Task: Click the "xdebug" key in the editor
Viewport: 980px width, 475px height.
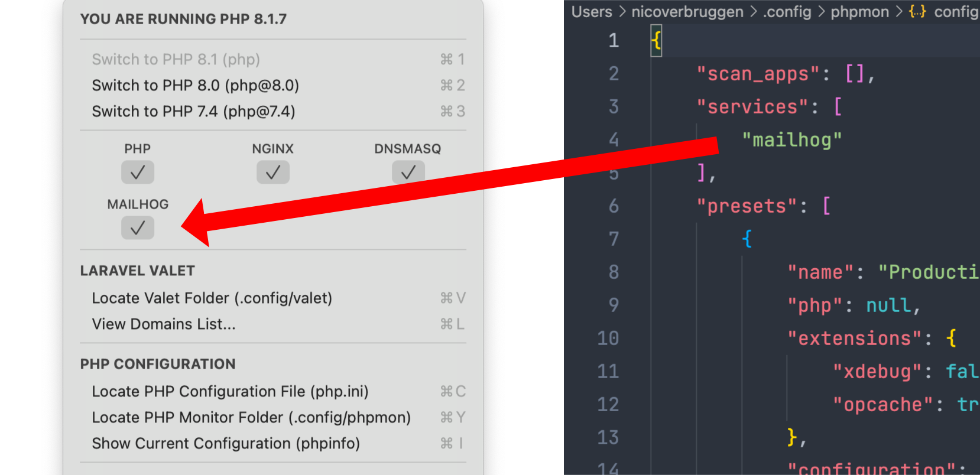Action: (877, 372)
